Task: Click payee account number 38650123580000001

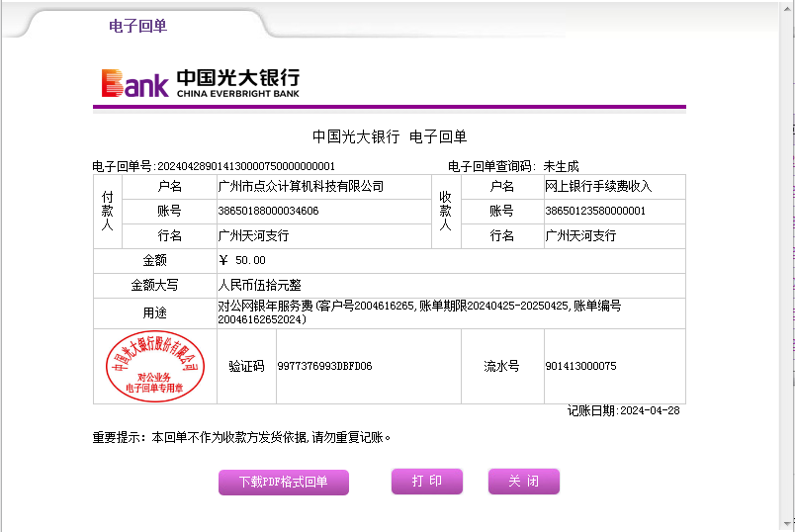Action: 595,211
